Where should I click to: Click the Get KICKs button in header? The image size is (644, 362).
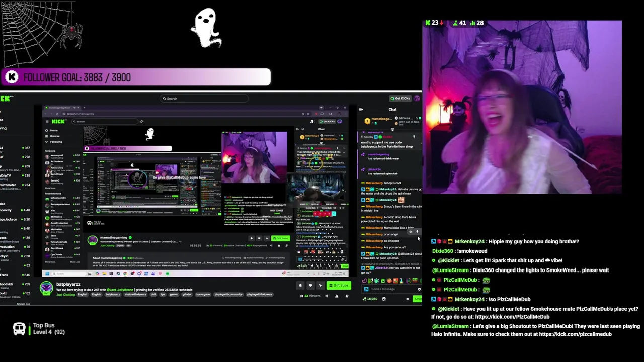[x=400, y=98]
